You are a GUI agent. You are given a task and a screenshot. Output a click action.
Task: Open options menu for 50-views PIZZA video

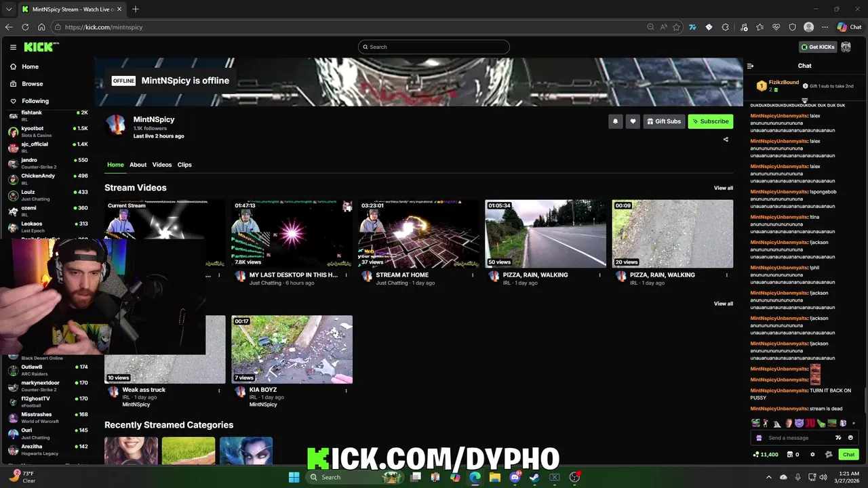click(599, 275)
